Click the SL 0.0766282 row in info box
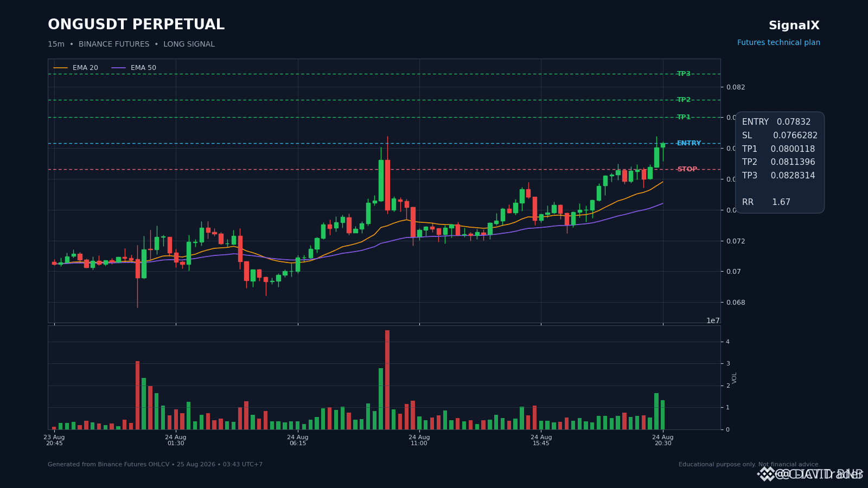This screenshot has height=488, width=868. click(780, 136)
